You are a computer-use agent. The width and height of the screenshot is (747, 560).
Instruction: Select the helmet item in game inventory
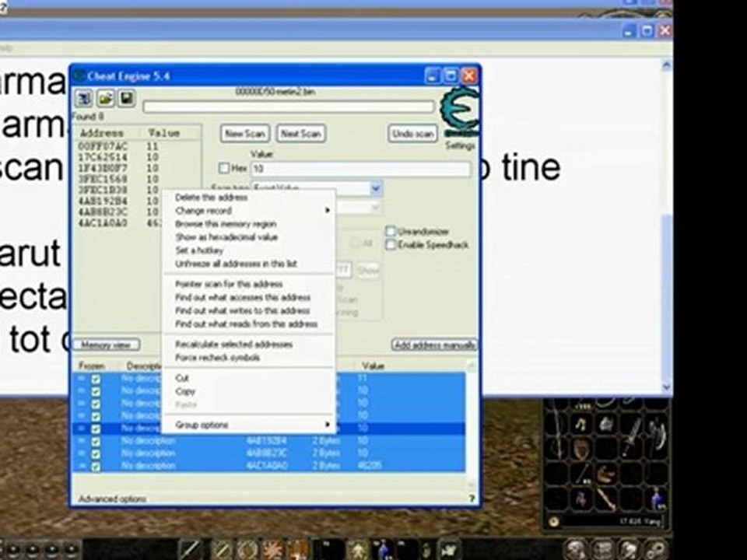click(x=606, y=423)
